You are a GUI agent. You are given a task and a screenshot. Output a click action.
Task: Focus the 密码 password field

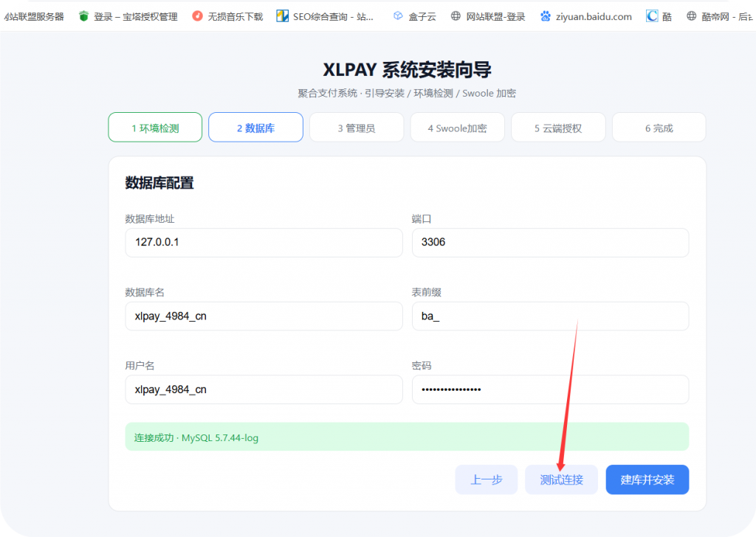(550, 389)
